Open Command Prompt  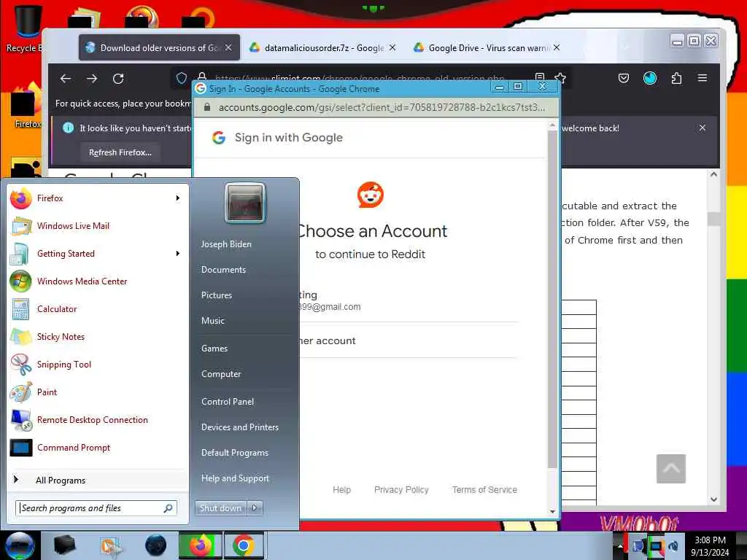pyautogui.click(x=98, y=448)
